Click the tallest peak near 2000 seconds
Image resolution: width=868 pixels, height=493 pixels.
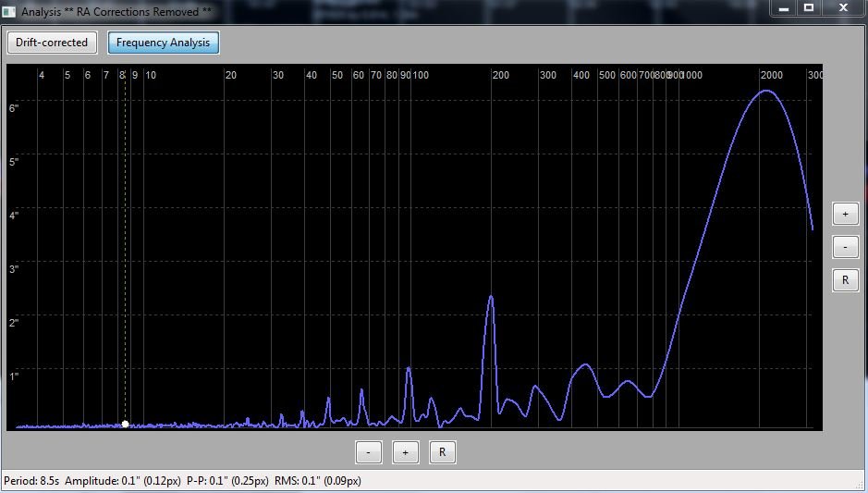pos(766,91)
